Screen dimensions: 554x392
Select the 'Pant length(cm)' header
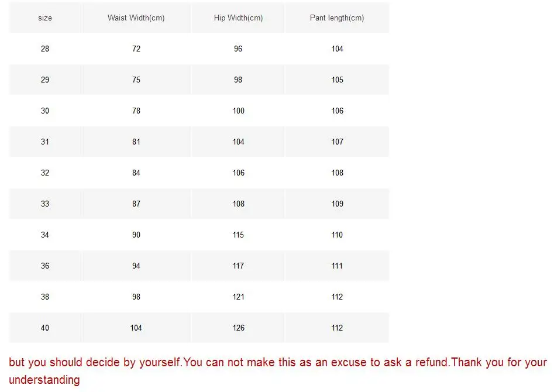click(337, 18)
